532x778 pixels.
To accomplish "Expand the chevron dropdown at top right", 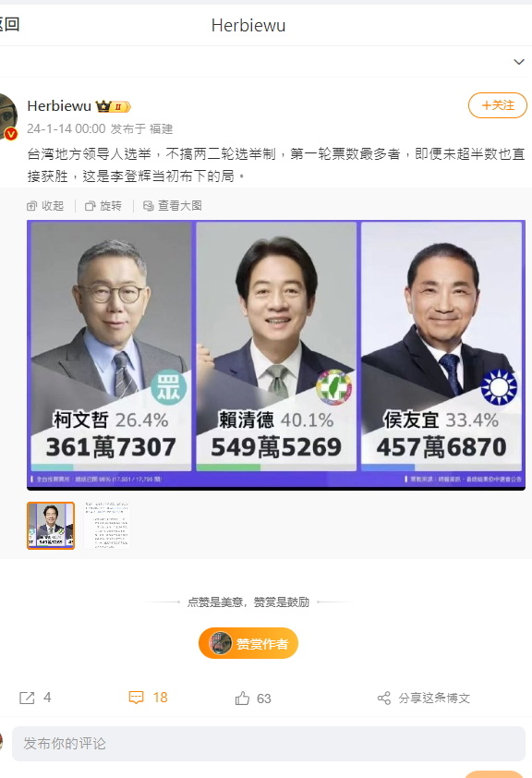I will coord(519,62).
